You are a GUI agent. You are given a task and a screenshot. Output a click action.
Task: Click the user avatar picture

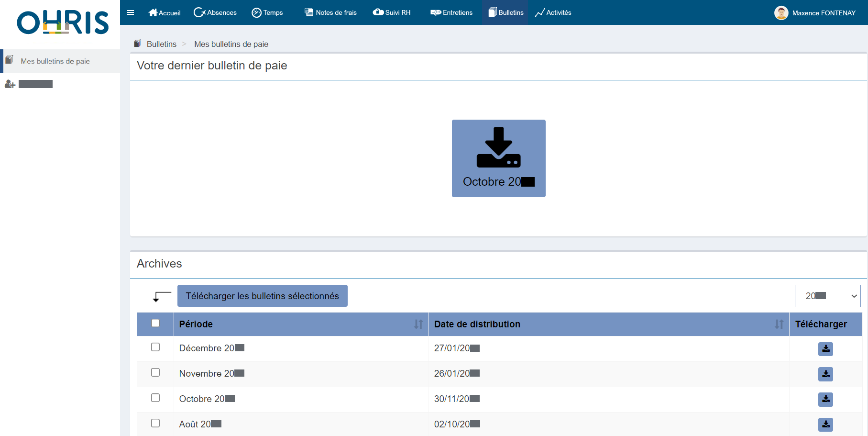coord(781,13)
